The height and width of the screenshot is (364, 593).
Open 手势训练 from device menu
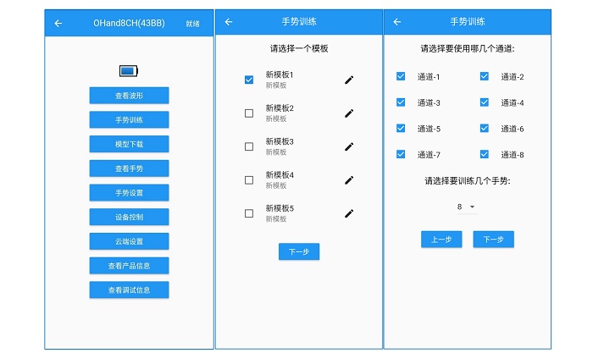[x=129, y=120]
